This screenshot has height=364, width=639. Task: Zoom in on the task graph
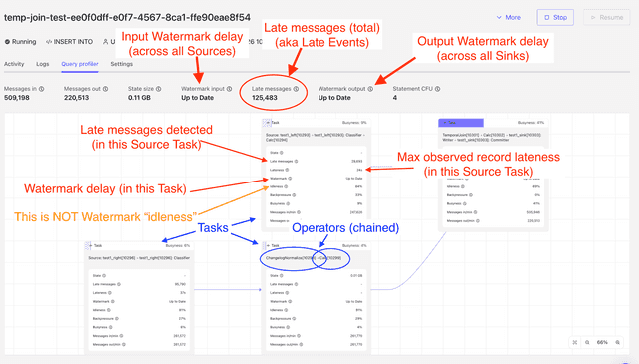click(x=617, y=342)
